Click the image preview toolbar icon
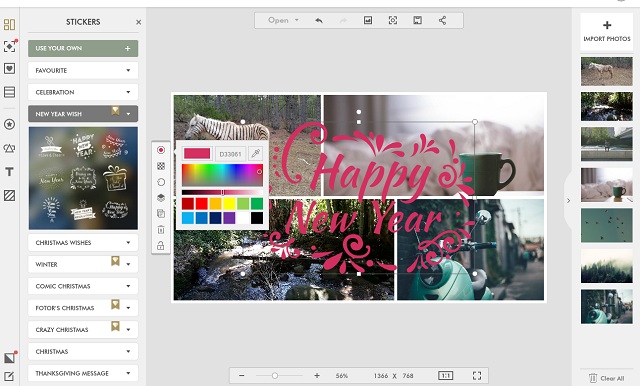 point(368,20)
